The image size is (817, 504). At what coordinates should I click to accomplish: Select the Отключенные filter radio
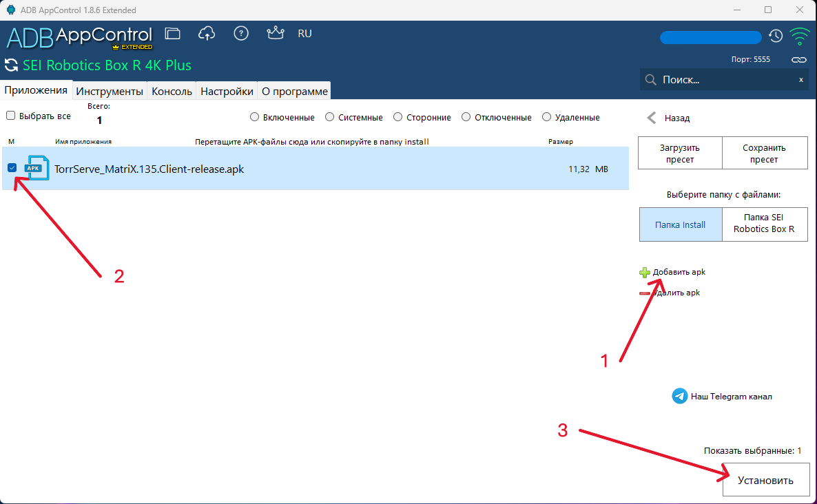point(466,117)
